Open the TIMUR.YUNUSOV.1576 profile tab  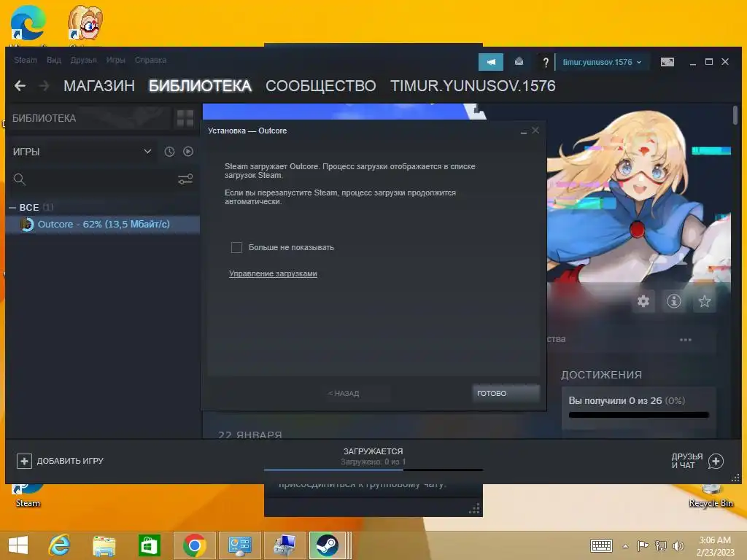coord(473,86)
